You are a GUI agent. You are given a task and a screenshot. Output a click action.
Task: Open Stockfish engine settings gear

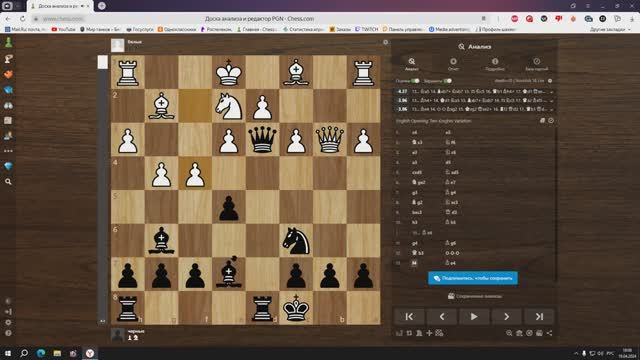coord(550,81)
